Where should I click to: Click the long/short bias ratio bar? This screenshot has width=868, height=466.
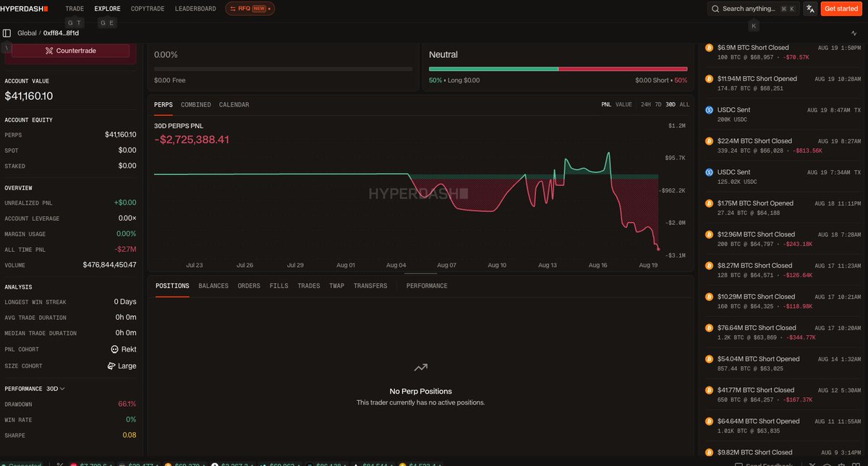click(558, 69)
